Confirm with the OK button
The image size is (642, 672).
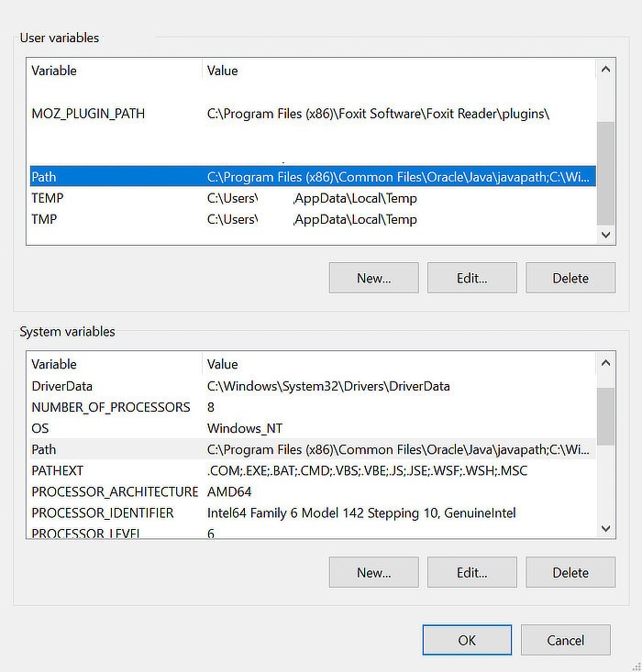467,640
